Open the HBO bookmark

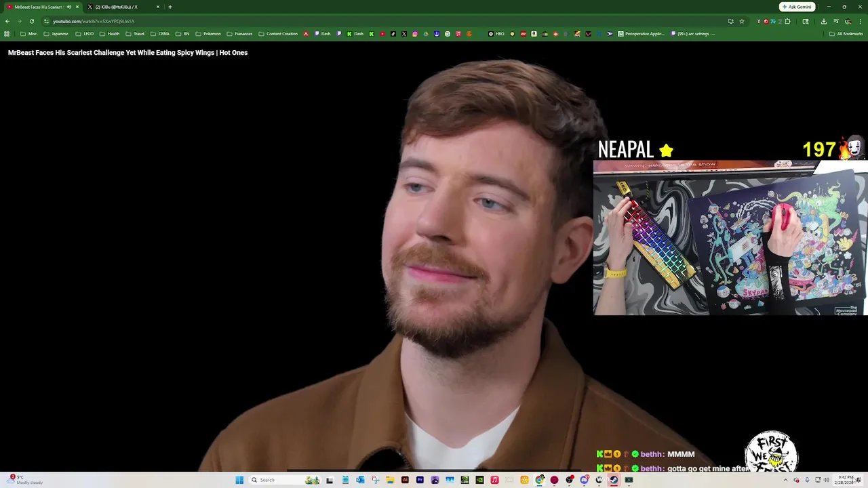click(496, 34)
